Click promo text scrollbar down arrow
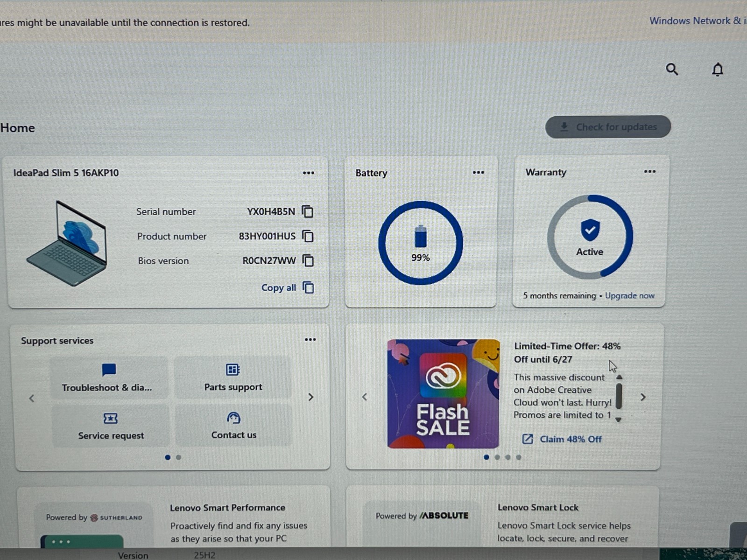 click(619, 420)
